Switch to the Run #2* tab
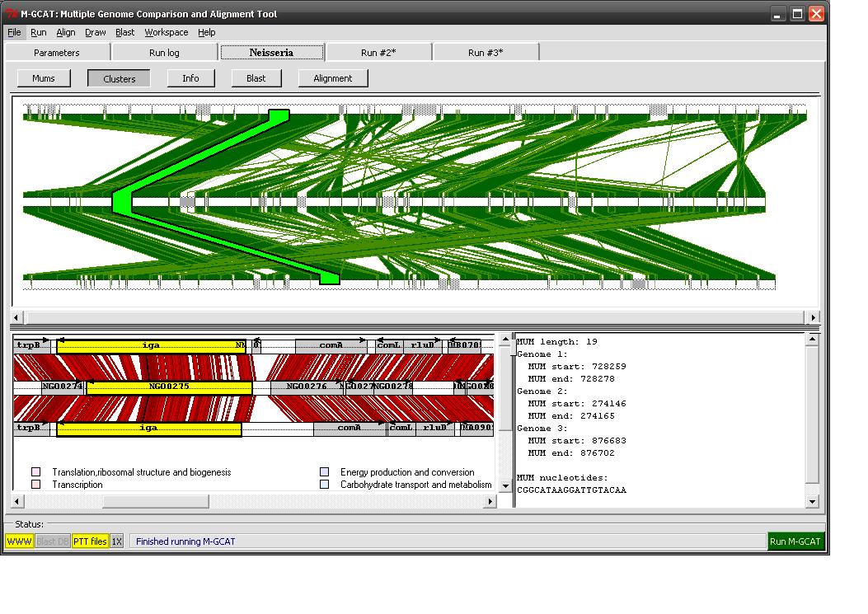This screenshot has width=868, height=614. click(378, 53)
